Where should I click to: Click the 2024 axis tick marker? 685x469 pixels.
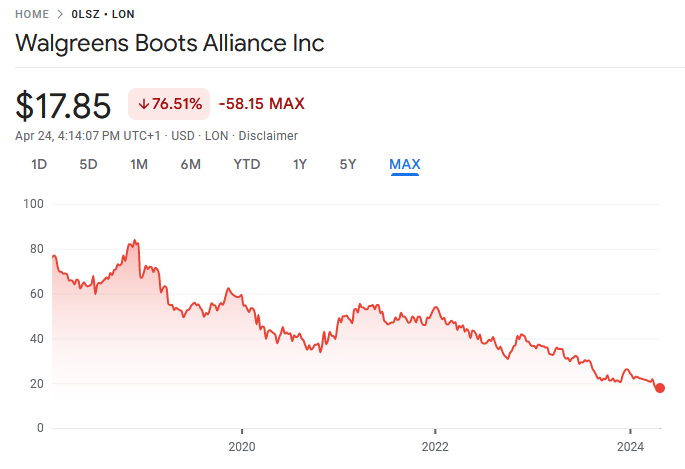(x=630, y=431)
